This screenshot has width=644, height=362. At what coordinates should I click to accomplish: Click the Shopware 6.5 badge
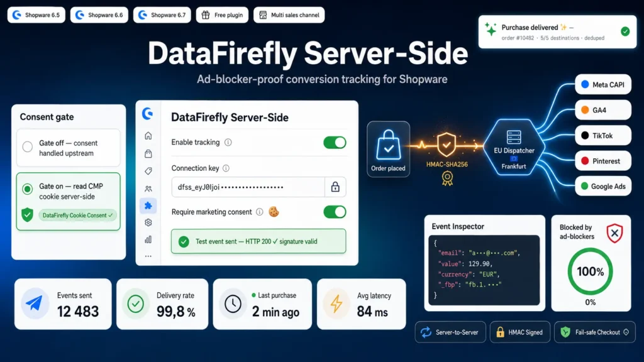(36, 15)
